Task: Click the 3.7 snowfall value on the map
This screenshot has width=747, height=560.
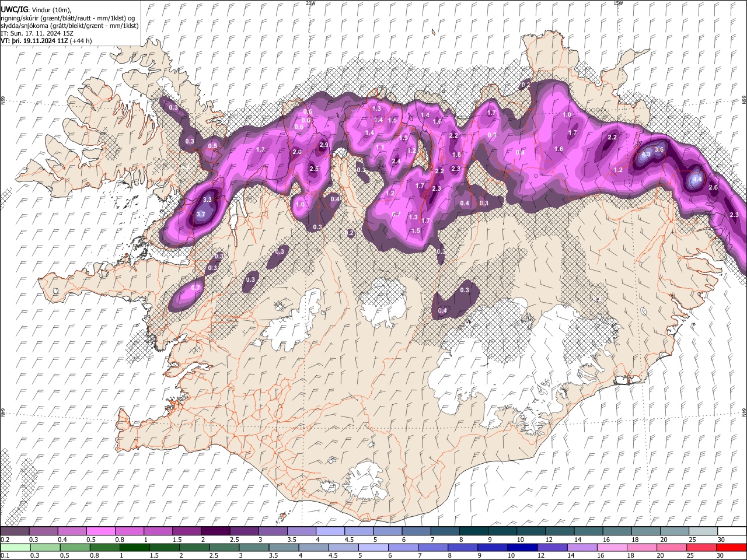Action: [201, 215]
